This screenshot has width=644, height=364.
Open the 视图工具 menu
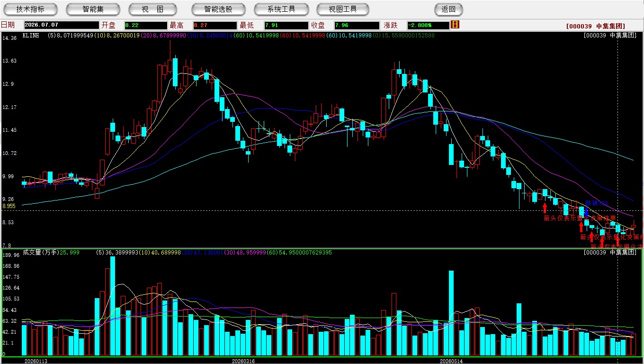pyautogui.click(x=343, y=9)
